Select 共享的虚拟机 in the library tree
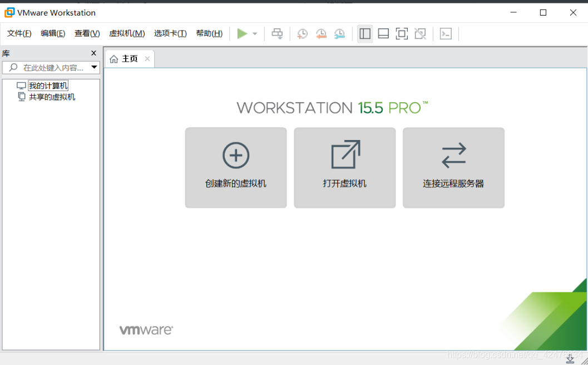This screenshot has width=588, height=365. pyautogui.click(x=52, y=97)
